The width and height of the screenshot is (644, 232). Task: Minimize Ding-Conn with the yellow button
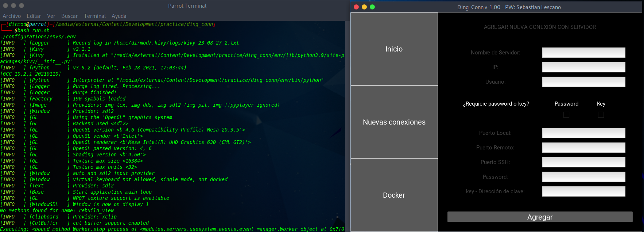[364, 7]
